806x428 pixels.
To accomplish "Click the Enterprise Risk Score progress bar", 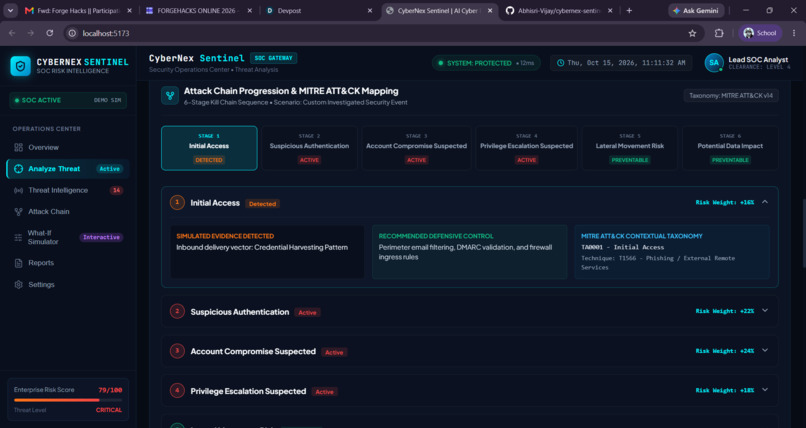I will click(x=68, y=400).
